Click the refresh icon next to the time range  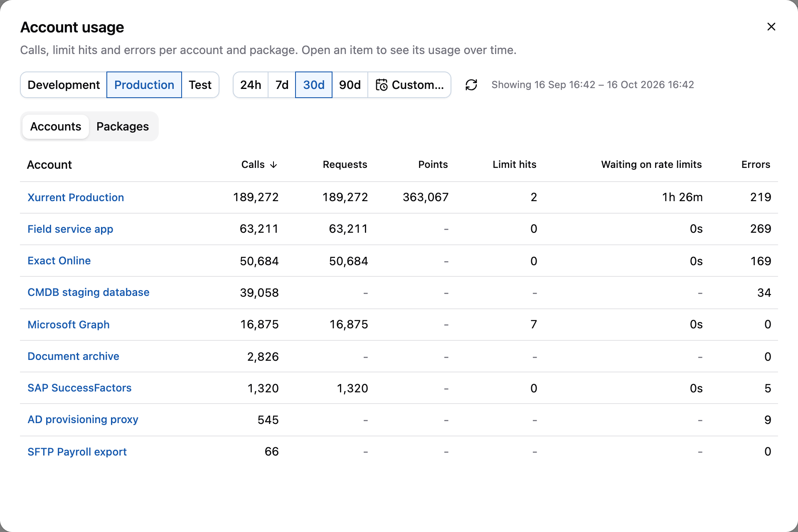471,85
